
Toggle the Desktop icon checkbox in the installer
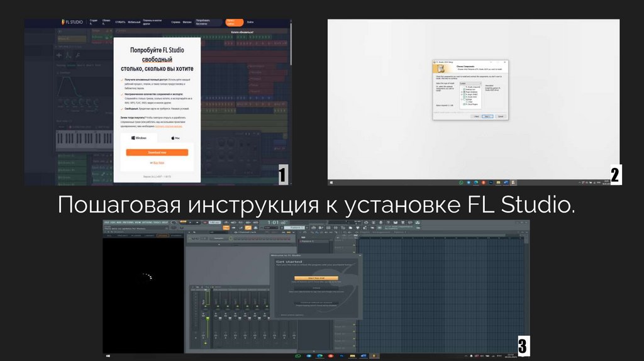(464, 89)
